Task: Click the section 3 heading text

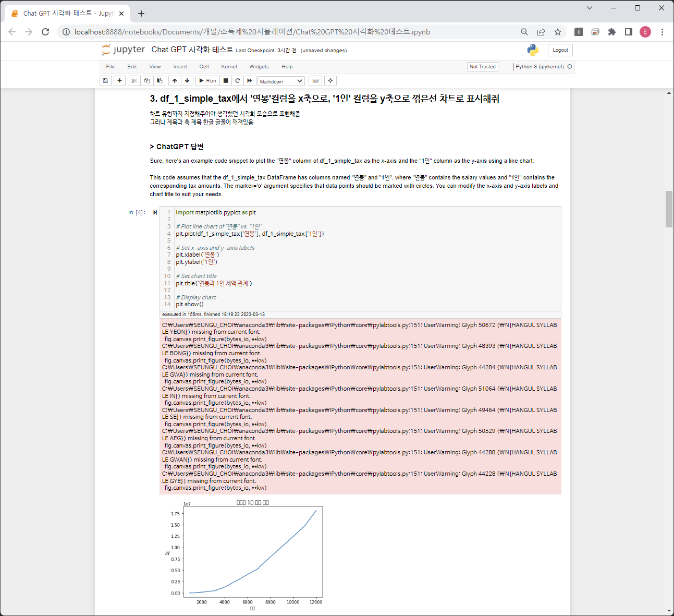Action: 324,99
